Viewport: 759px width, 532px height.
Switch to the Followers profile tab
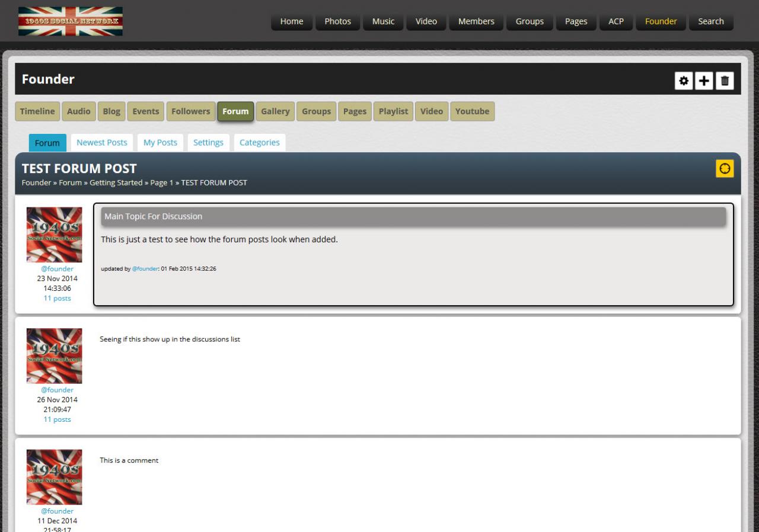tap(191, 111)
